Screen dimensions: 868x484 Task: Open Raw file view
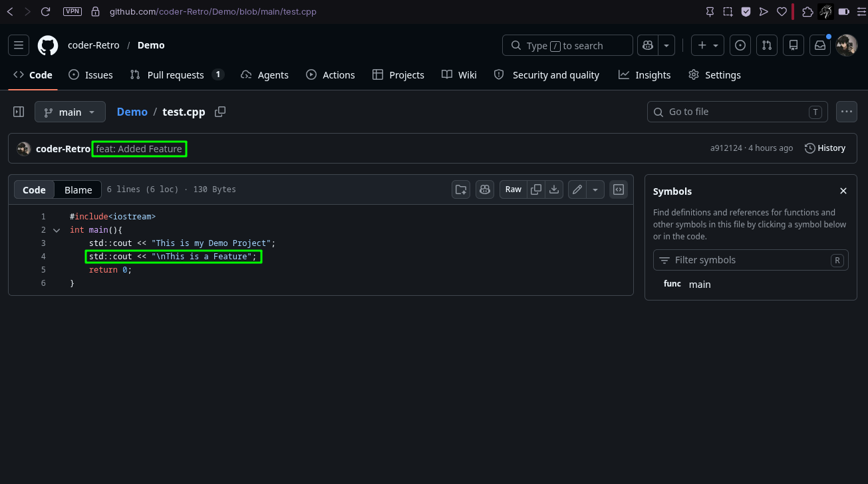click(513, 189)
